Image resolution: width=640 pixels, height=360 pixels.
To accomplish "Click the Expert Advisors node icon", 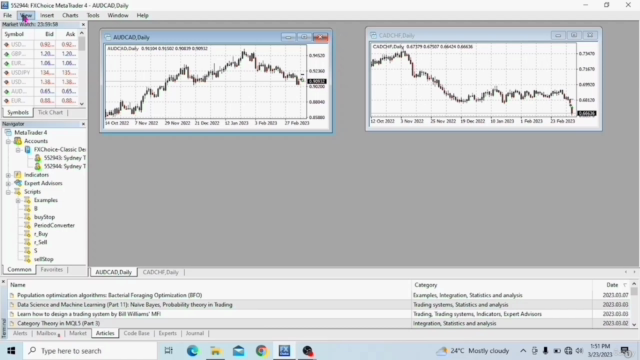I will [x=18, y=183].
